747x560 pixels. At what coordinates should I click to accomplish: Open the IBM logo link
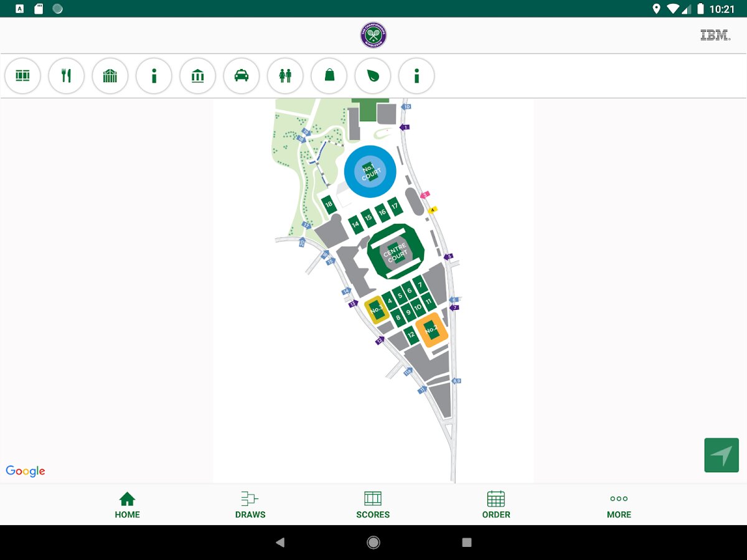click(x=715, y=35)
